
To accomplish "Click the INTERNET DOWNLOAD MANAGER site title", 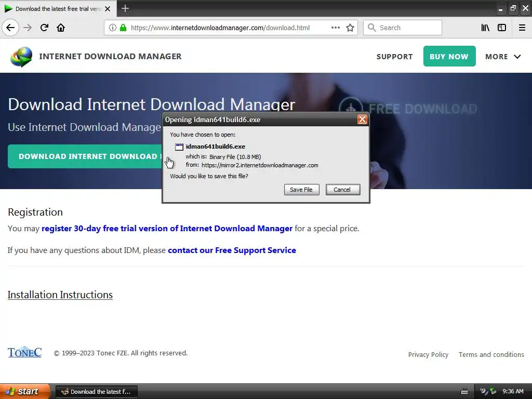I will pos(110,56).
